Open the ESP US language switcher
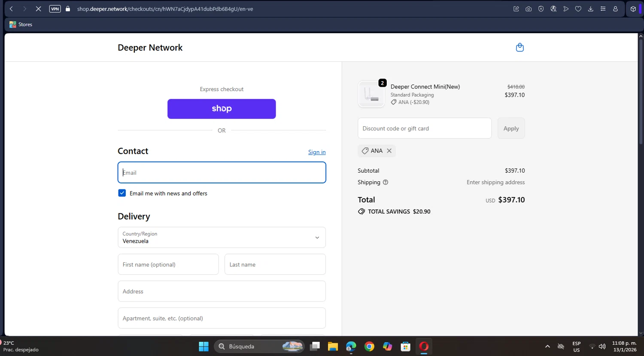Viewport: 644px width, 356px height. [577, 347]
